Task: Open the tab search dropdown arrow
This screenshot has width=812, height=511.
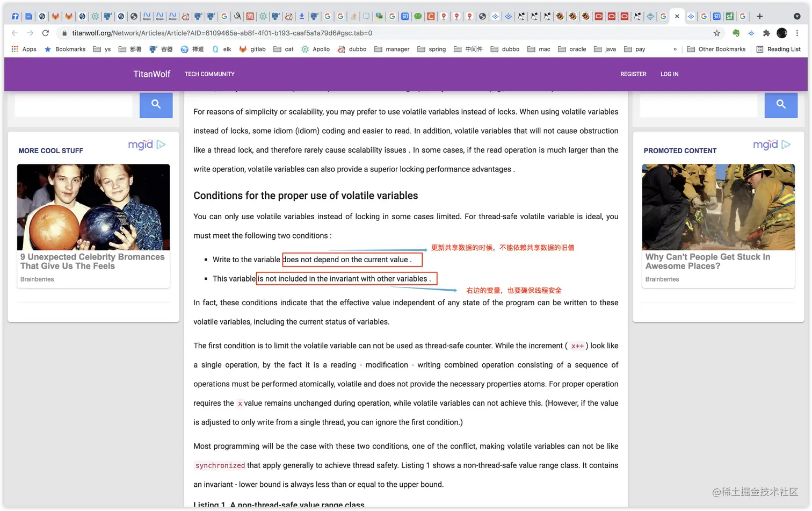Action: tap(797, 16)
